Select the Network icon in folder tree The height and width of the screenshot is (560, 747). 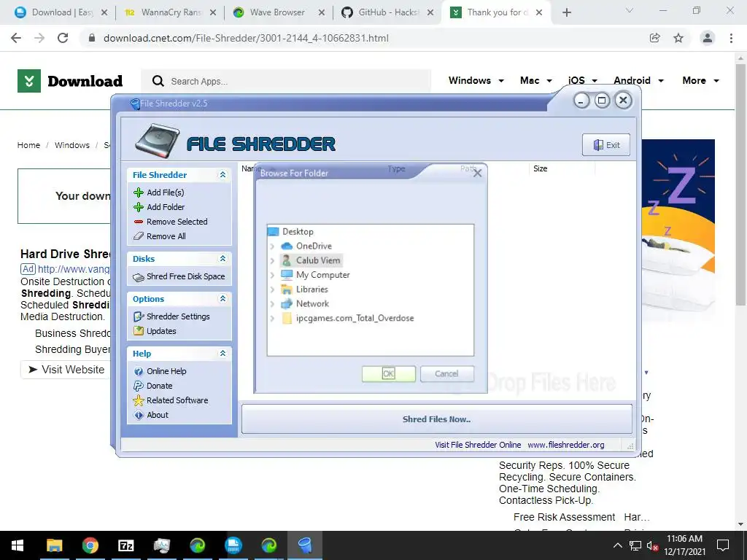click(286, 304)
